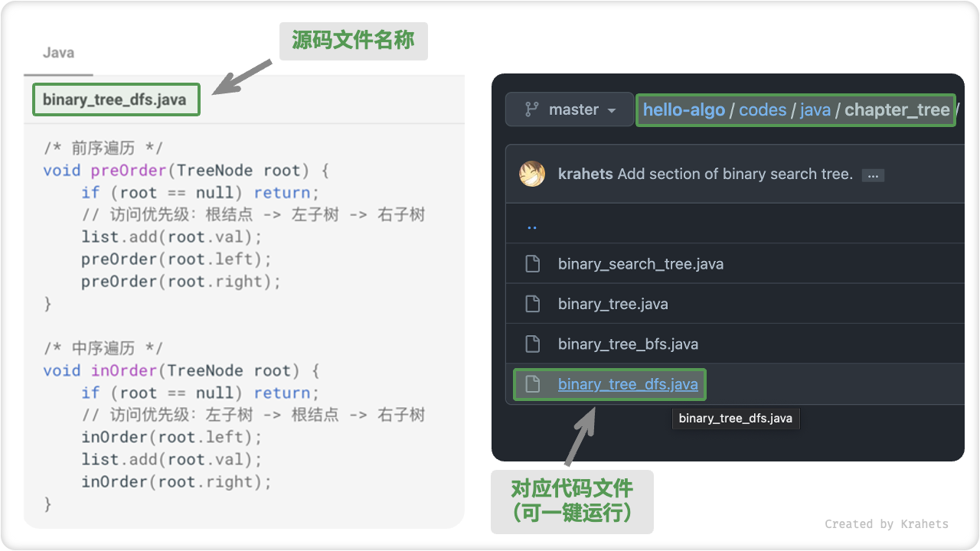The image size is (980, 551).
Task: Open the java breadcrumb link
Action: pyautogui.click(x=815, y=109)
